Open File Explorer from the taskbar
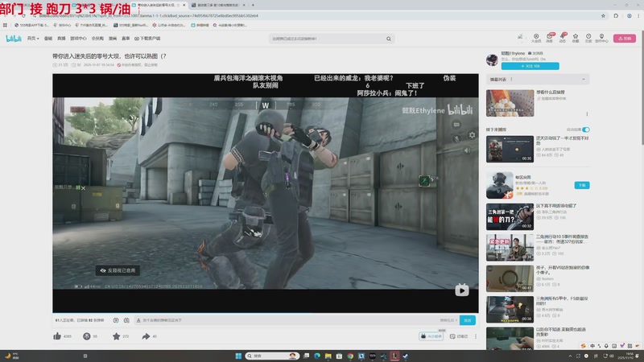The image size is (644, 362). point(328,356)
